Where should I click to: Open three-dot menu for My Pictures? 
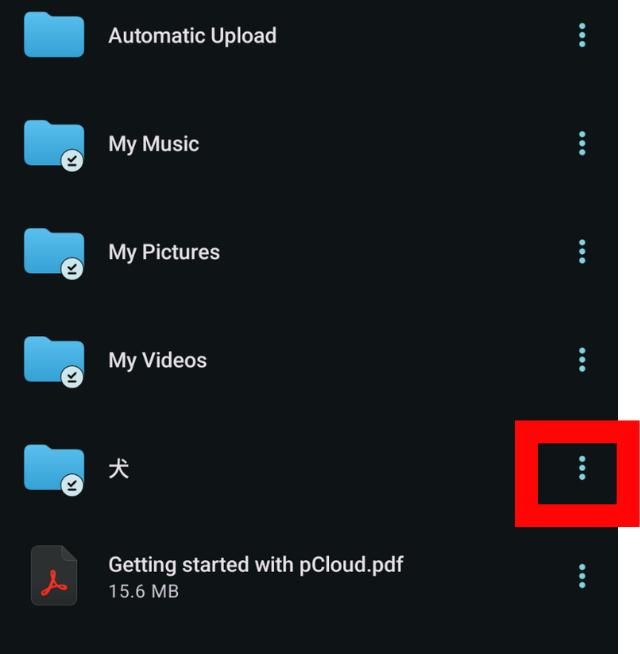pyautogui.click(x=582, y=251)
